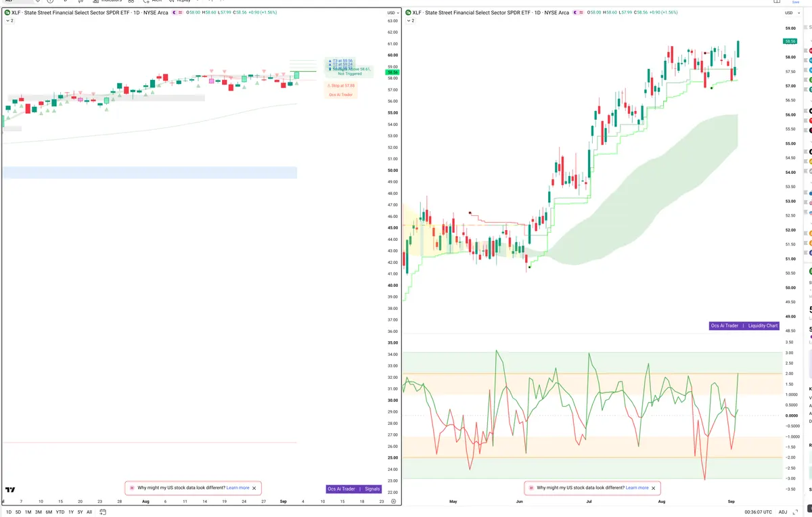Screen dimensions: 812x517
Task: Expand the indicator legend '2' in left chart
Action: [9, 21]
